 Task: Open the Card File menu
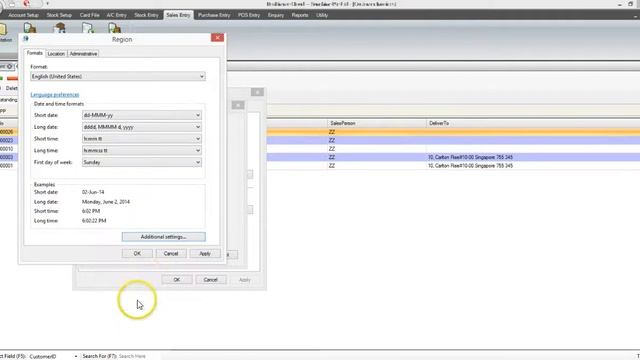[x=89, y=15]
